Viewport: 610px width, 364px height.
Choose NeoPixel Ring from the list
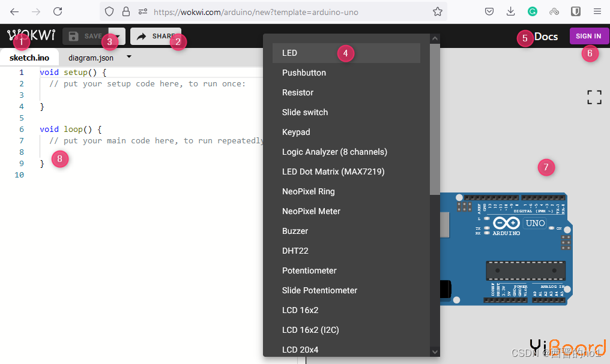point(346,191)
